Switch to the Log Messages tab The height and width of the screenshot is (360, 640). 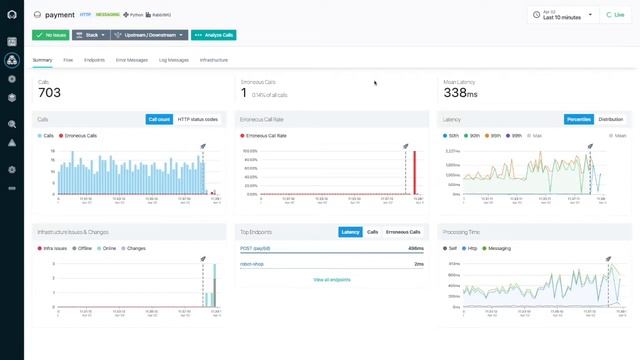[174, 60]
